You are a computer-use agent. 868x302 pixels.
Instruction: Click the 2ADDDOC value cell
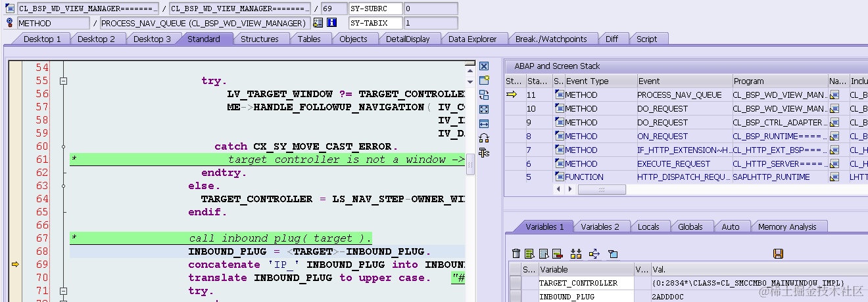click(759, 297)
